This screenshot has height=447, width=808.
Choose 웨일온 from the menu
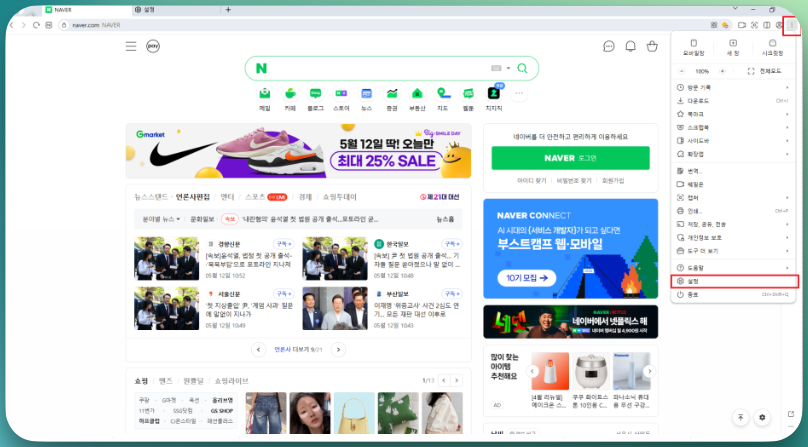pos(733,184)
